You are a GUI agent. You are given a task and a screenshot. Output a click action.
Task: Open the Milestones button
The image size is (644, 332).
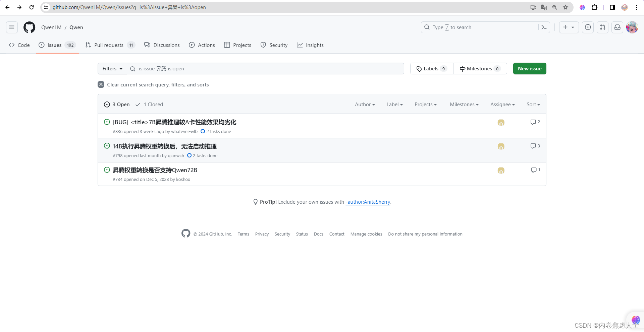tap(480, 69)
